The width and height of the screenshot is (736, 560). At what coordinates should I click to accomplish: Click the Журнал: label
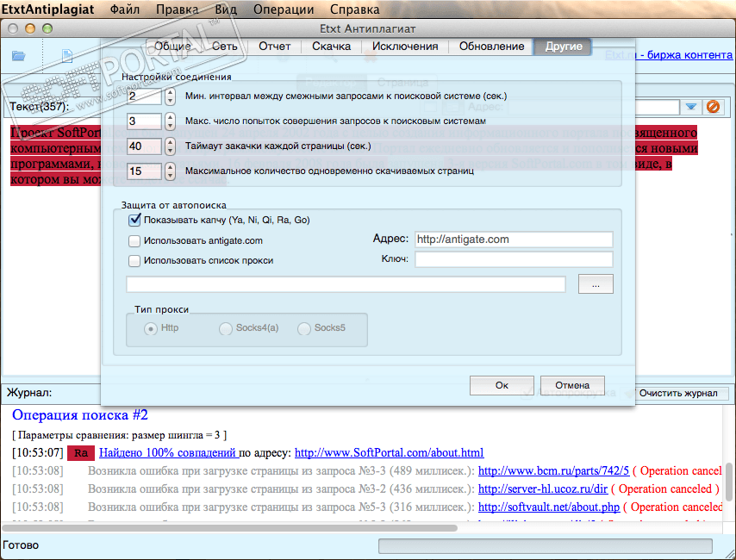pos(29,393)
